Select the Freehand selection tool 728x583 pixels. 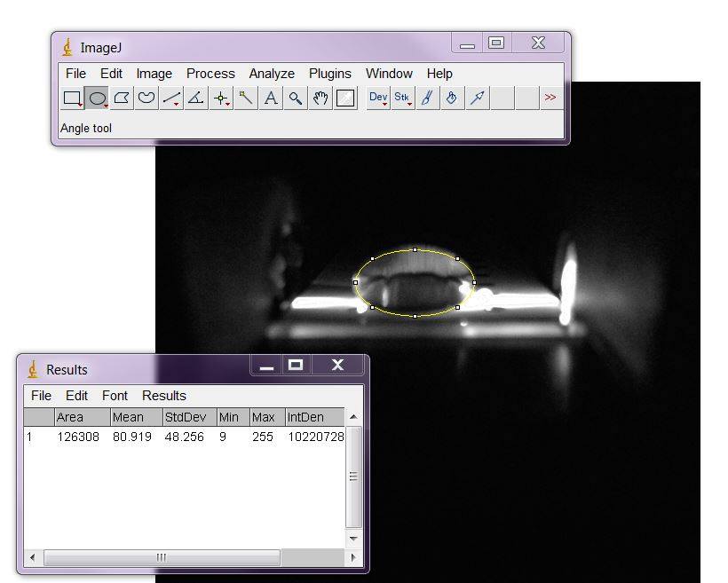(146, 98)
